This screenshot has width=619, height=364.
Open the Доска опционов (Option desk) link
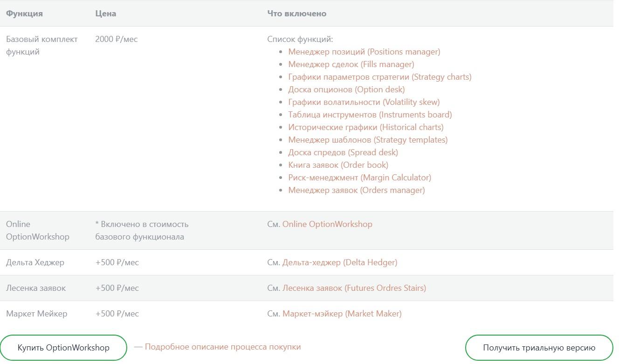(x=346, y=89)
